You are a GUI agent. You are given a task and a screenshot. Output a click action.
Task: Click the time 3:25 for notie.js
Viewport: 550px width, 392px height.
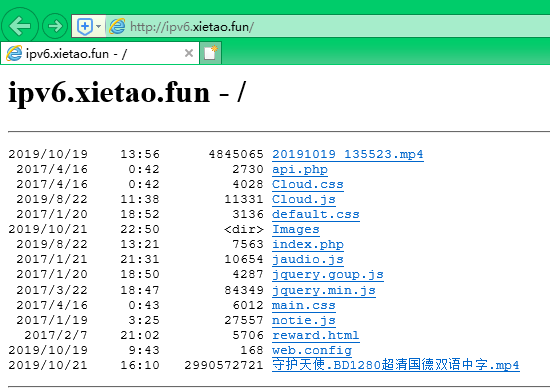tap(144, 320)
